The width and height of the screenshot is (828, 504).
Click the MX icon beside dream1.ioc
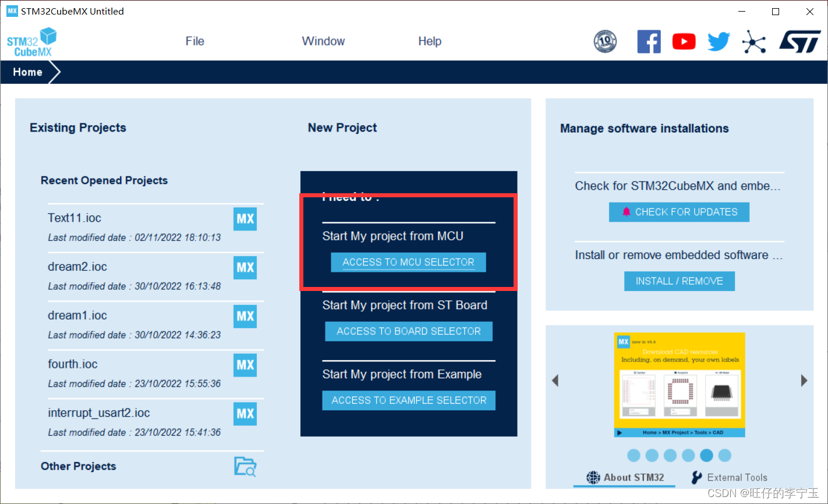pos(245,317)
